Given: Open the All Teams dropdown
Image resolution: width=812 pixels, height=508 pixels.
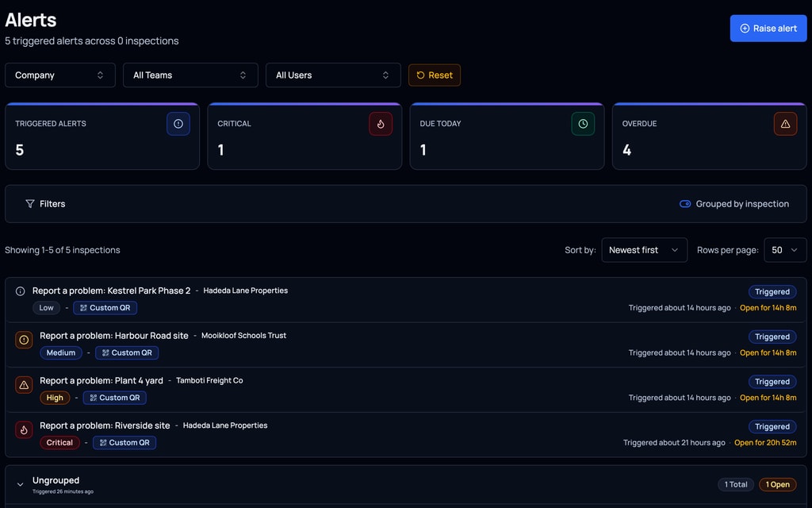Looking at the screenshot, I should [190, 75].
